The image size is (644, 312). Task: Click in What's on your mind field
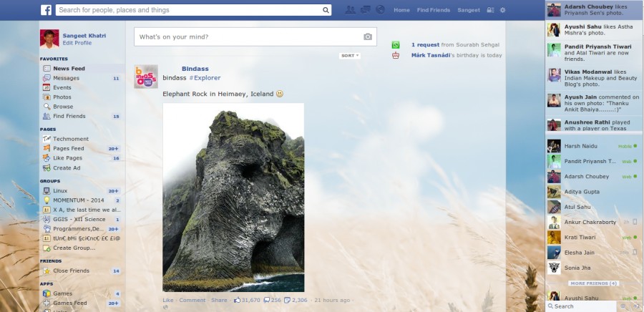(255, 37)
